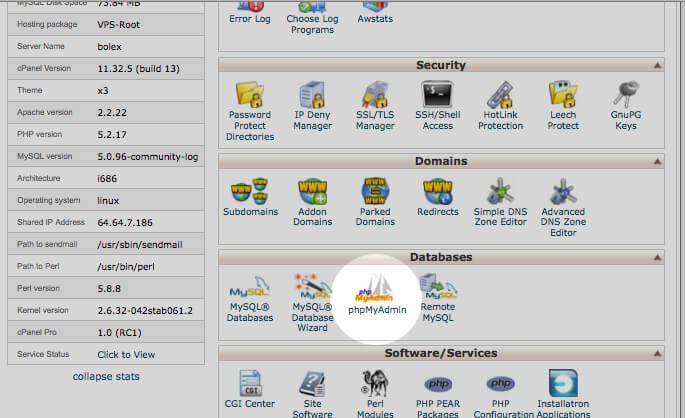Open the Error Log icon
This screenshot has height=418, width=685.
(x=250, y=12)
